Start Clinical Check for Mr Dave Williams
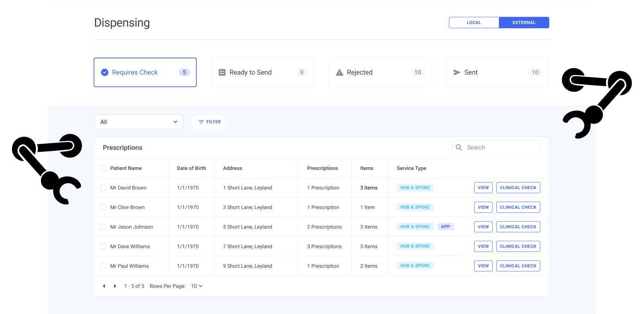 (x=518, y=247)
